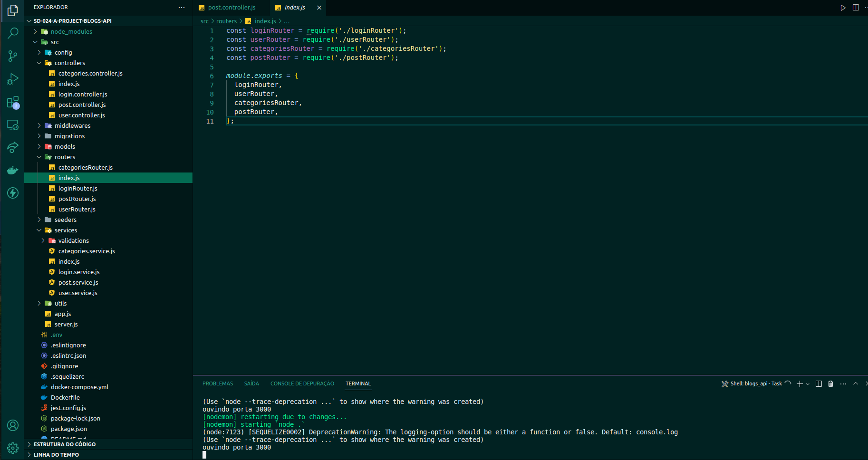Expand the node_modules folder
868x460 pixels.
[108, 31]
